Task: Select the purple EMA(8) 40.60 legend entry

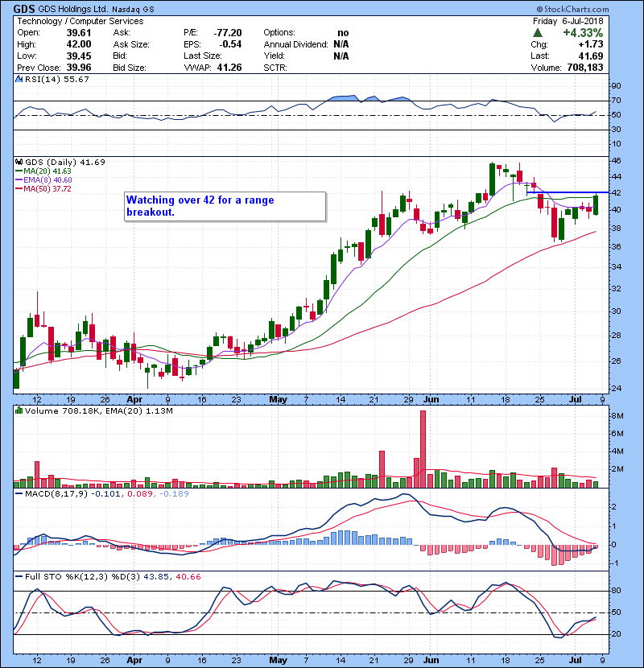Action: [43, 180]
